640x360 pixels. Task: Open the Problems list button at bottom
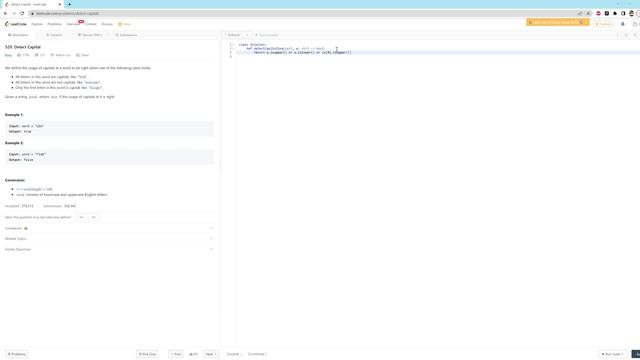click(16, 354)
